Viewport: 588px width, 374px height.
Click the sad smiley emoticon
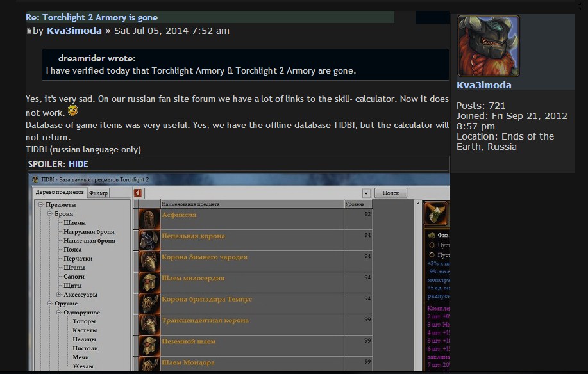[x=72, y=110]
